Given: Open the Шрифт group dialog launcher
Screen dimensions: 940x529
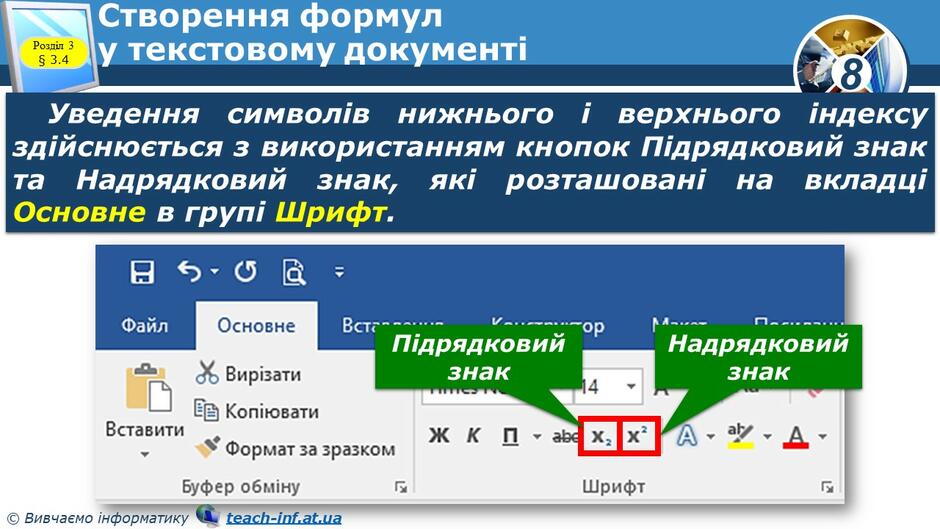Looking at the screenshot, I should [827, 487].
